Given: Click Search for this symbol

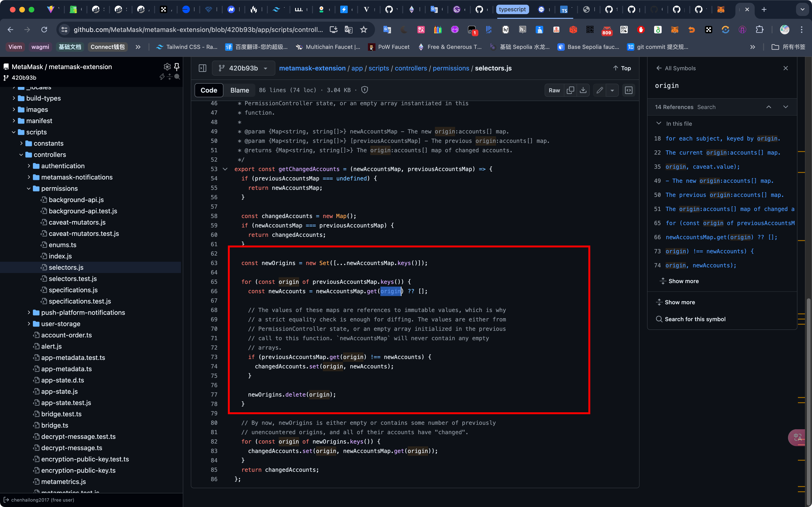Looking at the screenshot, I should click(x=691, y=319).
